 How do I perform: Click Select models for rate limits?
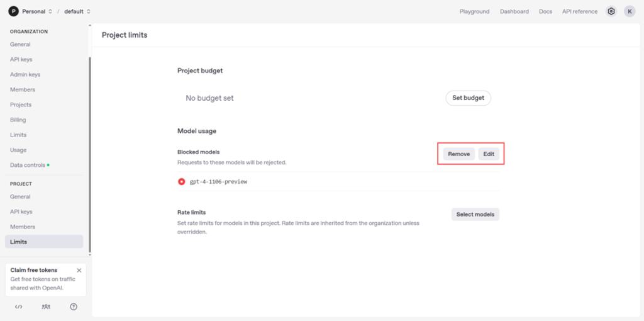point(475,214)
